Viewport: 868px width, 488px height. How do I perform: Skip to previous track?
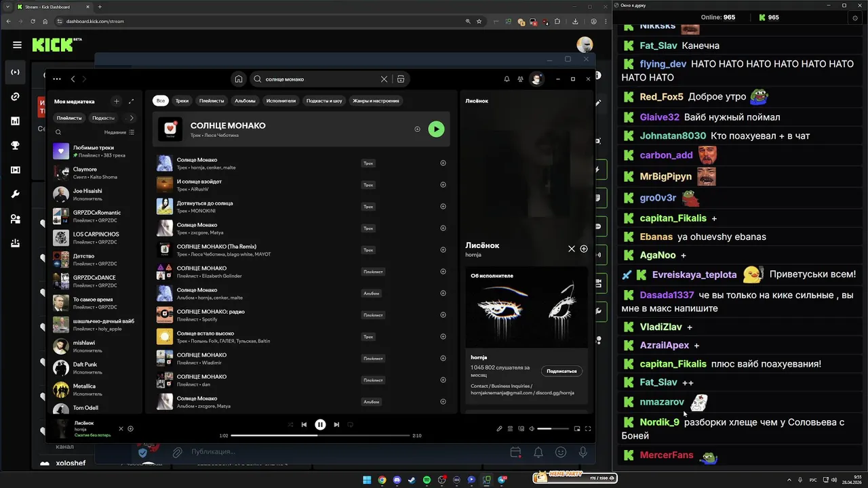point(304,425)
